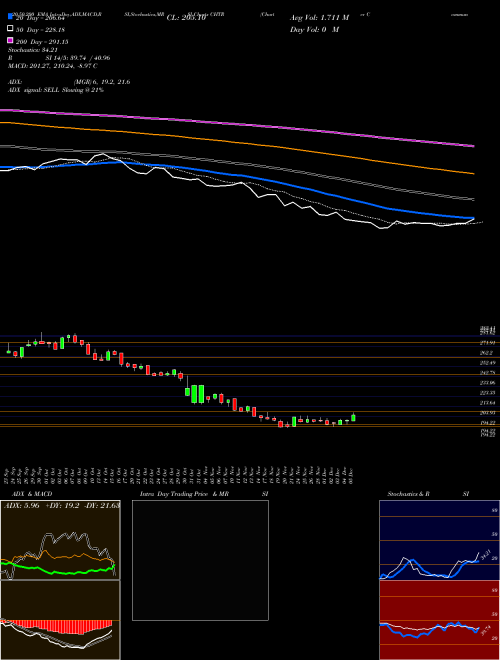Click the last green candlestick on chart

click(353, 418)
